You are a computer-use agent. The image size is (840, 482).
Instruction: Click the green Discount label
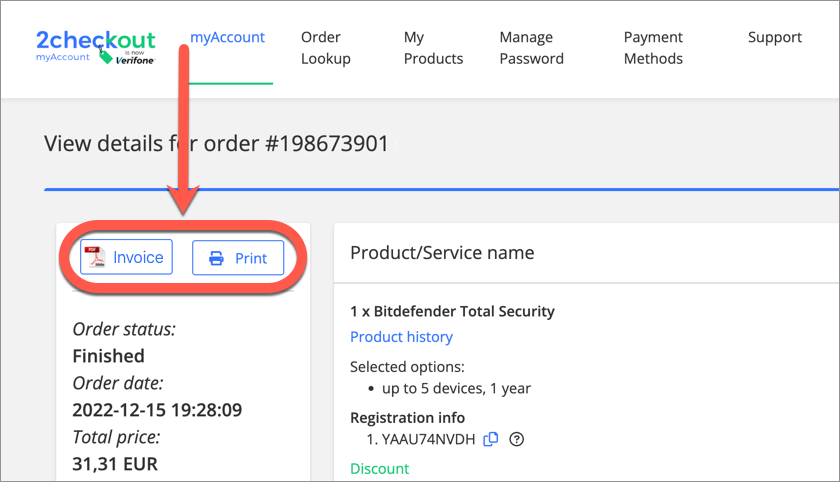pos(379,469)
